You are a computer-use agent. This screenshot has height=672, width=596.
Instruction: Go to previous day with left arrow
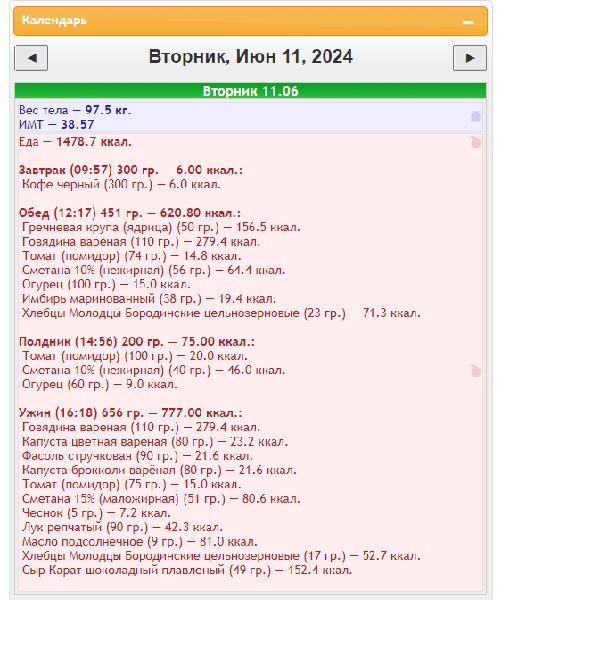click(x=31, y=58)
